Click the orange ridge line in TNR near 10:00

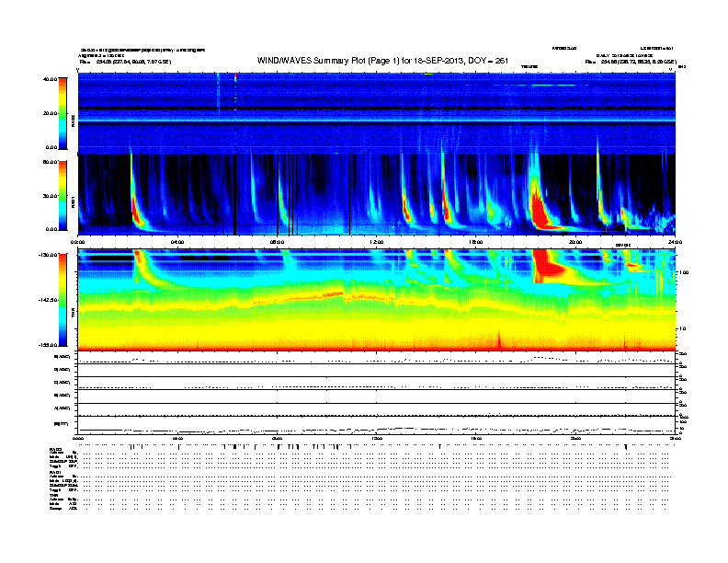327,294
